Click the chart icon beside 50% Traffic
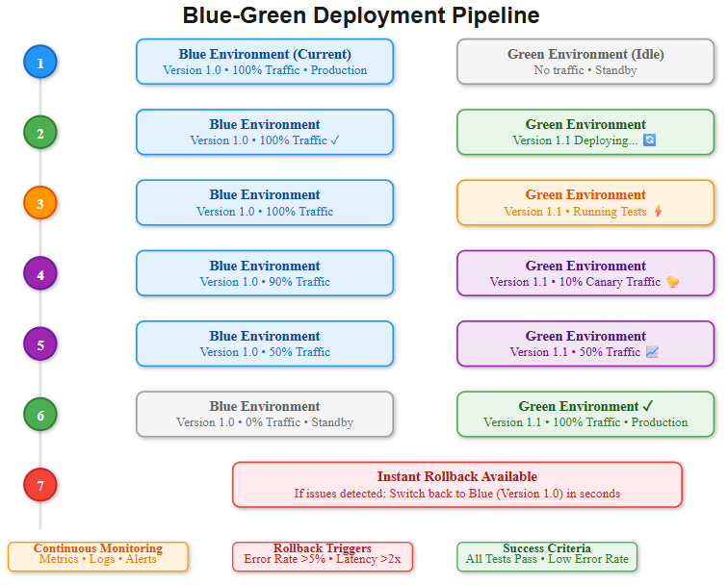 click(x=652, y=352)
